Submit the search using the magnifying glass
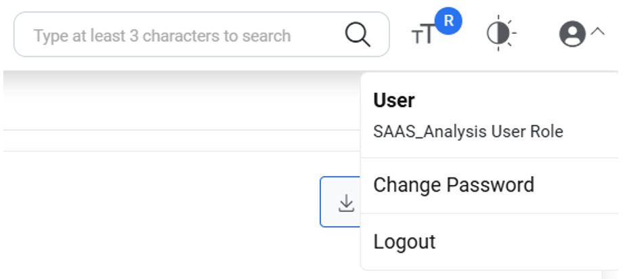 click(x=358, y=35)
